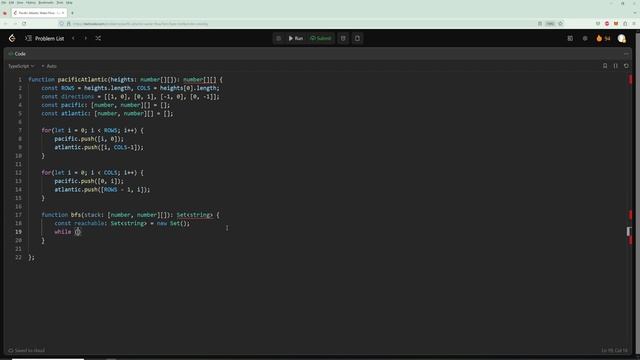Open Firefox File menu
This screenshot has width=640, height=360.
(x=4, y=2)
